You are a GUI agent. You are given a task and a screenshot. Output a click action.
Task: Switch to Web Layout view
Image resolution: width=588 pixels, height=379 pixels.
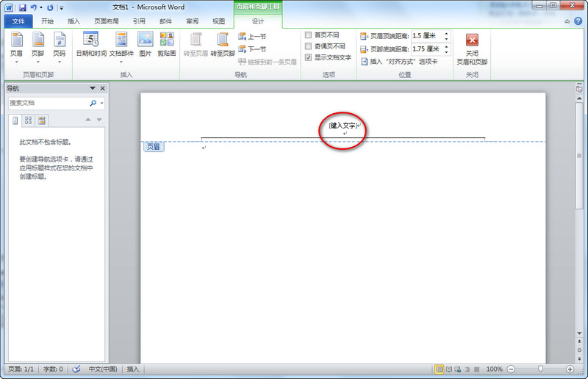pos(458,369)
